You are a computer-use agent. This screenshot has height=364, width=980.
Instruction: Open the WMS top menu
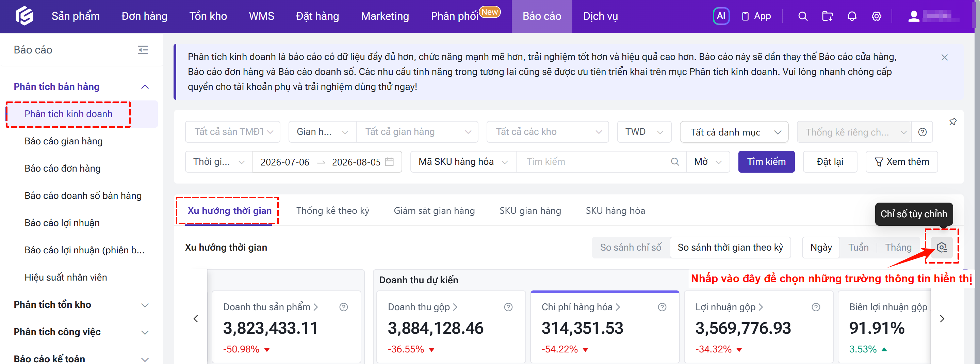point(261,16)
